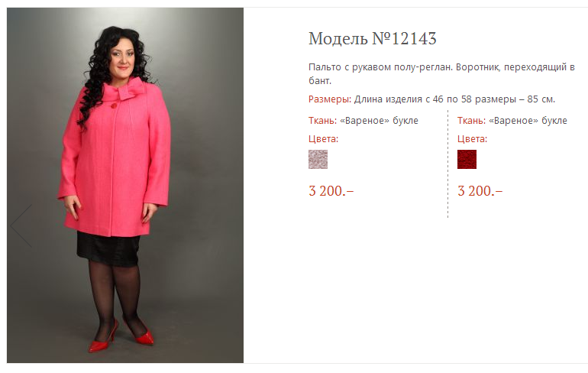588x373 pixels.
Task: Click the left «Вареное» букле fabric text
Action: [379, 121]
